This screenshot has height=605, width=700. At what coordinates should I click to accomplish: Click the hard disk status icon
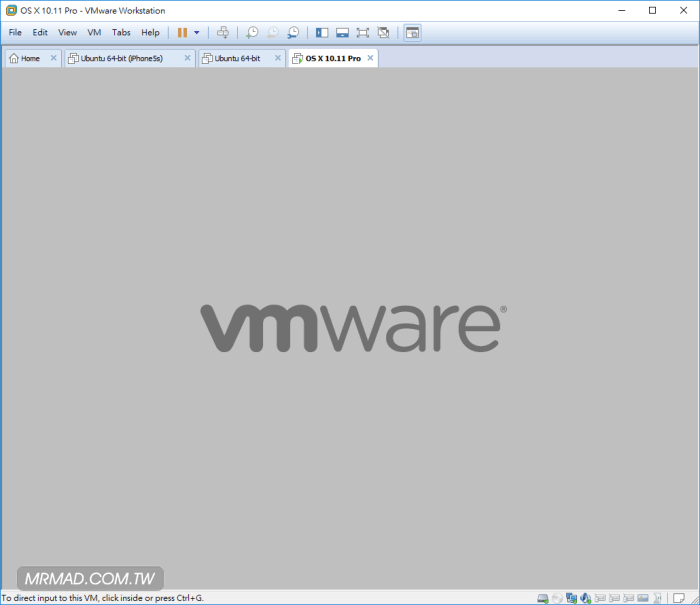tap(543, 598)
